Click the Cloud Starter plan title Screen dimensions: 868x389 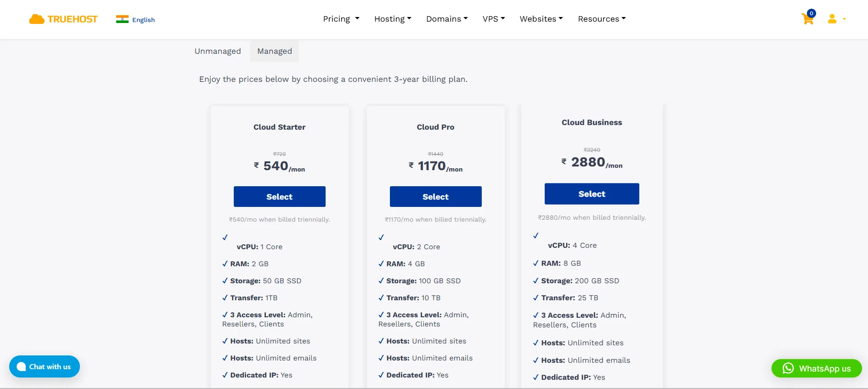[x=280, y=127]
